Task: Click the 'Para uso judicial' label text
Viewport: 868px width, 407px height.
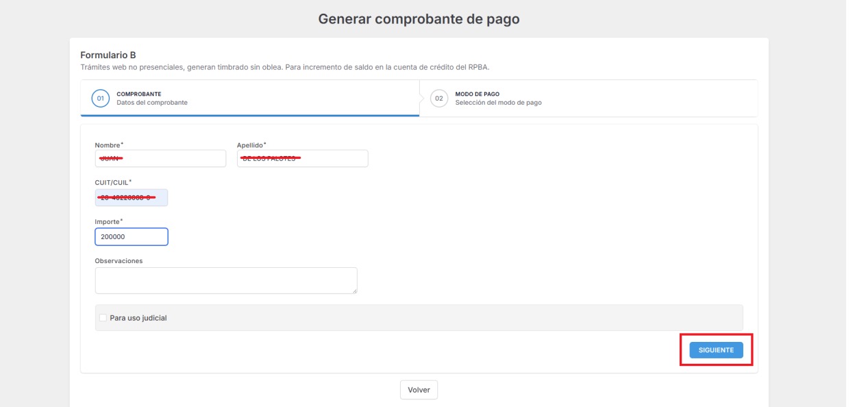Action: pos(138,318)
